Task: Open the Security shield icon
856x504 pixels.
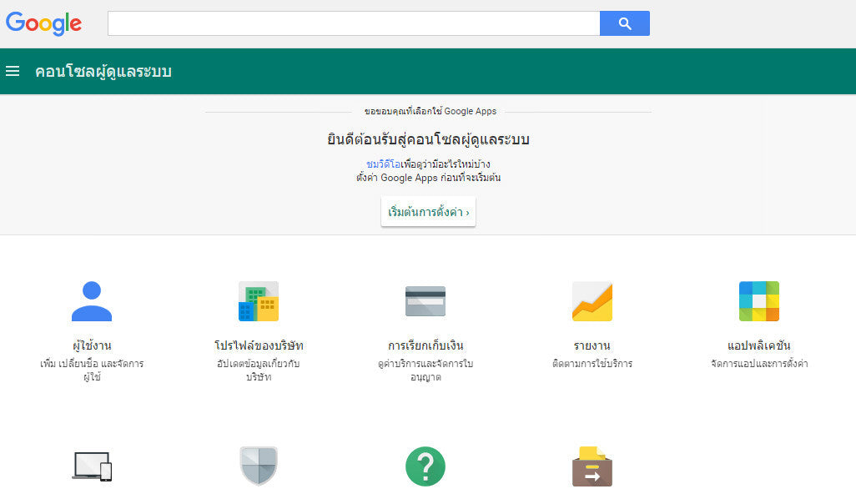Action: [259, 466]
